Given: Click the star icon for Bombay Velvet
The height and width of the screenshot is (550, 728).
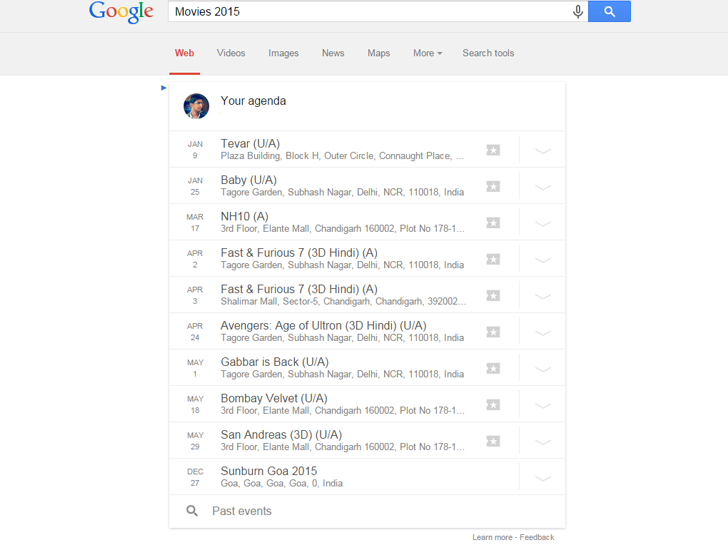Looking at the screenshot, I should [493, 405].
